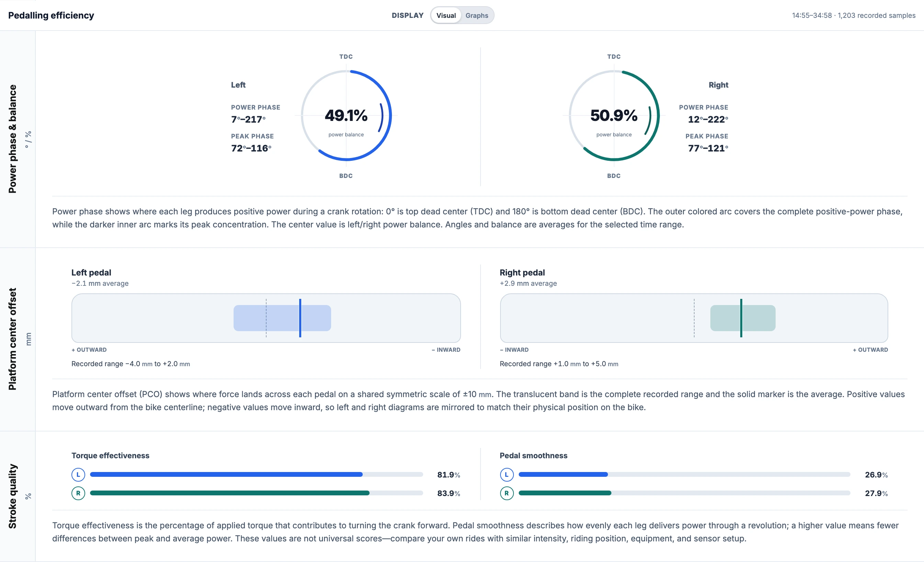
Task: Click the right peak phase value 77°–121°
Action: coord(708,148)
